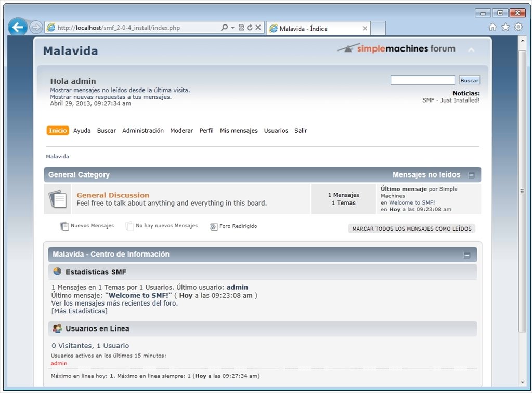Collapse the forum header with the up chevron
This screenshot has width=532, height=393.
click(471, 50)
